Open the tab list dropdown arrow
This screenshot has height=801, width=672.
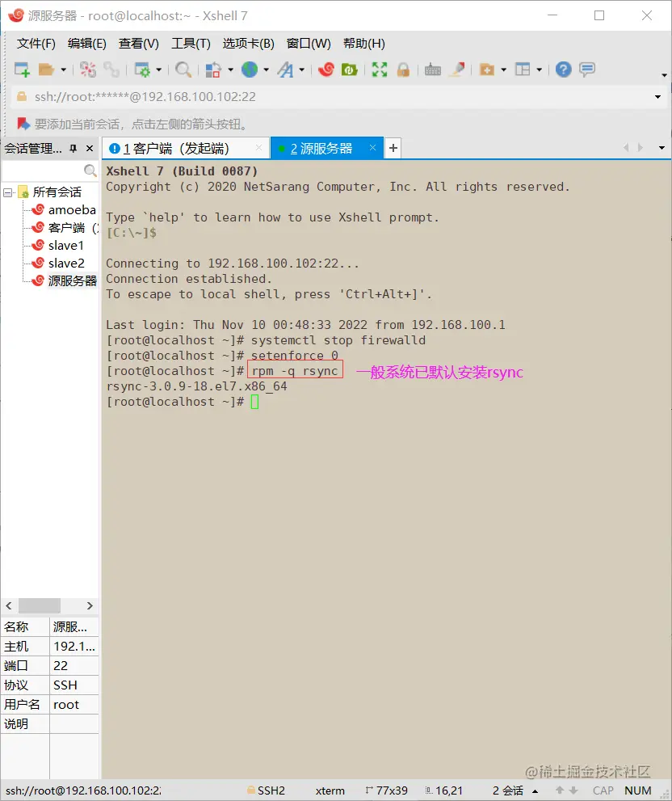(x=661, y=148)
